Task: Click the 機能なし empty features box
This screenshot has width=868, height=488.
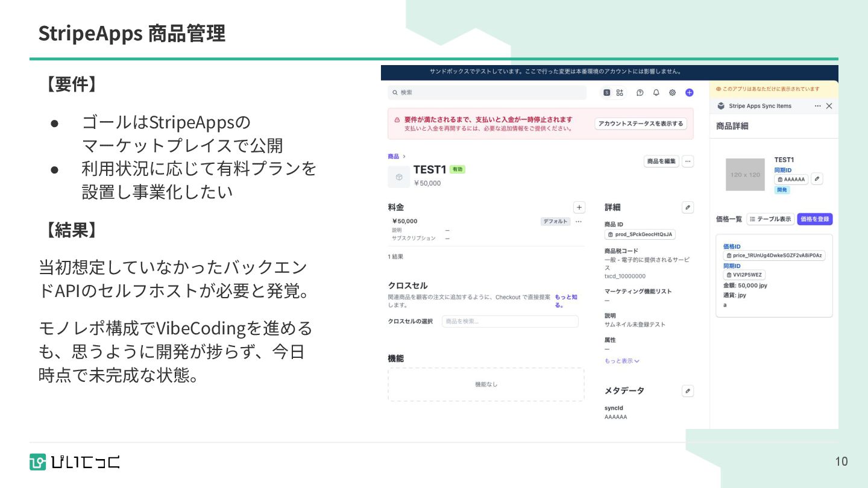Action: pyautogui.click(x=486, y=384)
